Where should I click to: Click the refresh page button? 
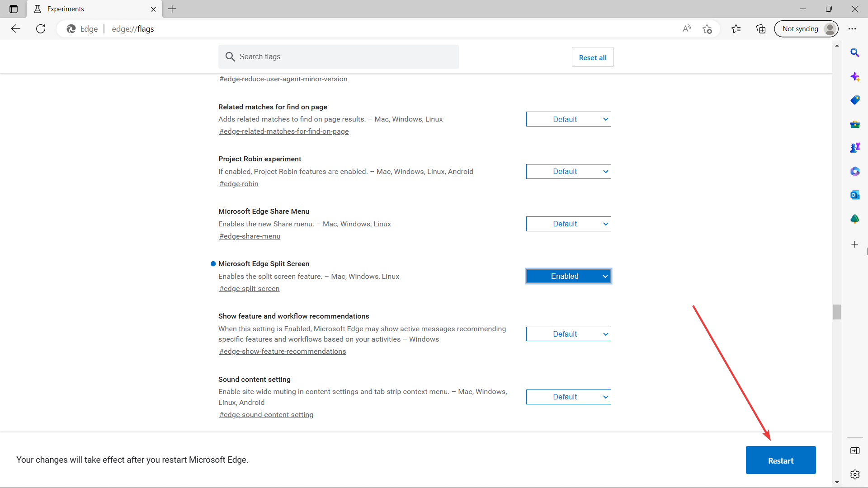(41, 29)
